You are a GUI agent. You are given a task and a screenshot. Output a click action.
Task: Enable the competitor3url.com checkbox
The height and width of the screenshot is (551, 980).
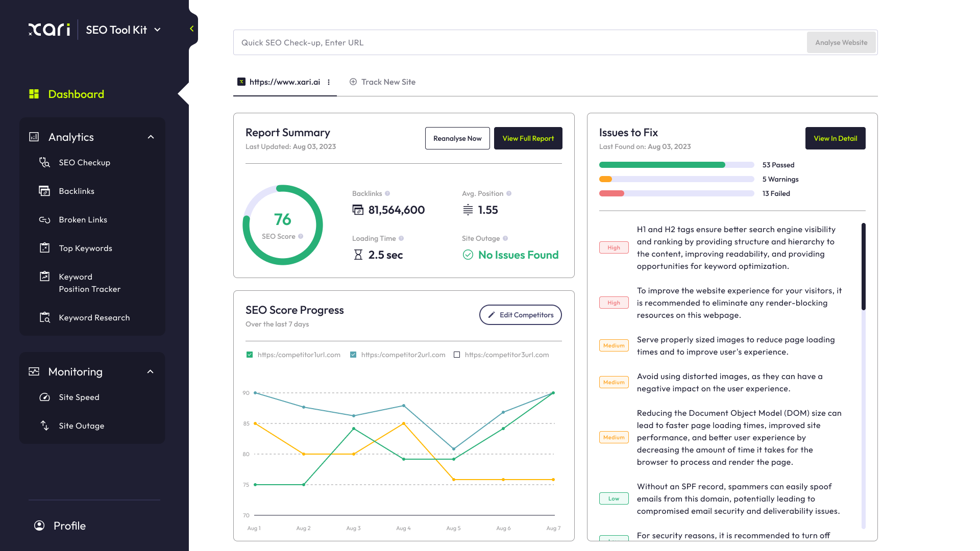click(x=457, y=355)
